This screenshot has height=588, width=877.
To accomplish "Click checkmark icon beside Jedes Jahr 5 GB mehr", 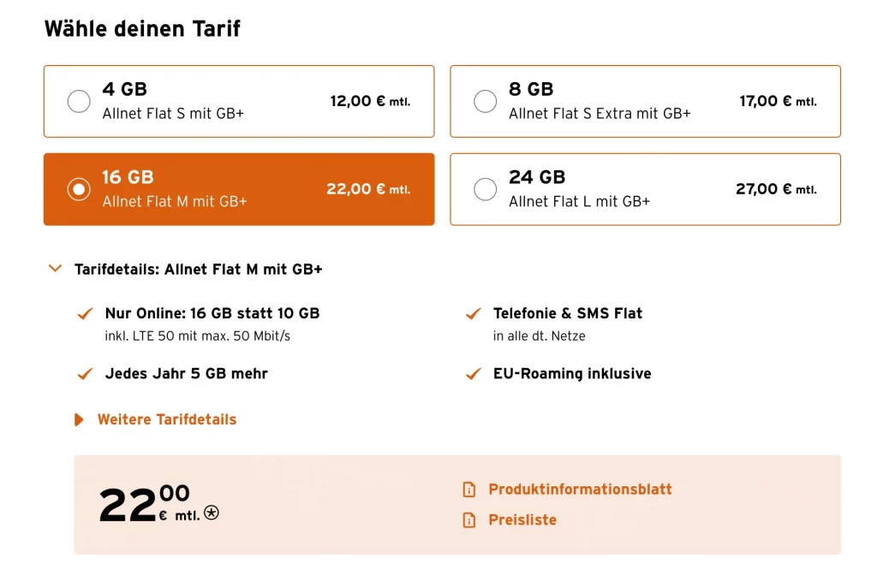I will [85, 374].
